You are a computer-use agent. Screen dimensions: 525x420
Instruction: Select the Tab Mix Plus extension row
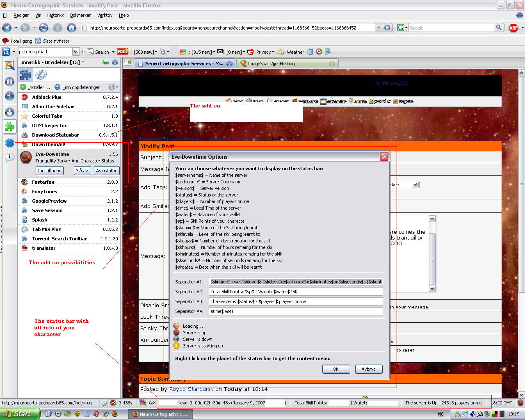(69, 229)
